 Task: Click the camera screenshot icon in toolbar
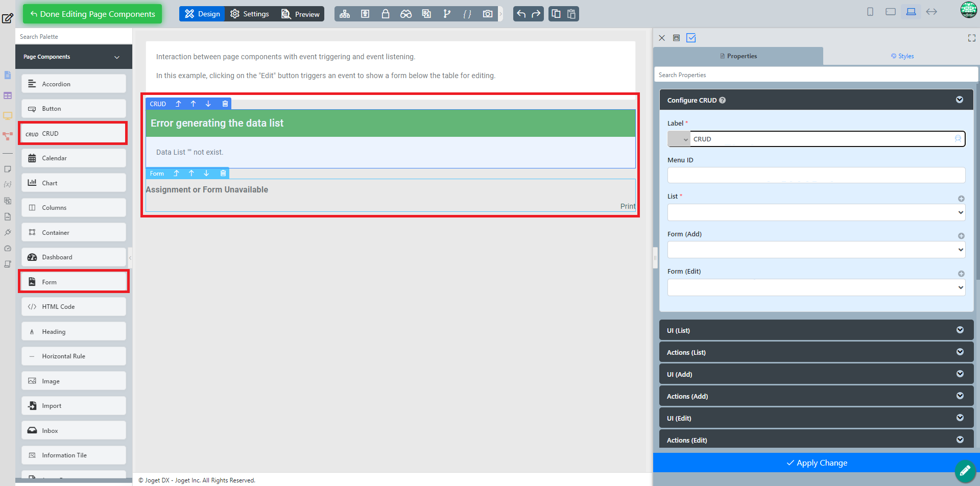coord(488,14)
